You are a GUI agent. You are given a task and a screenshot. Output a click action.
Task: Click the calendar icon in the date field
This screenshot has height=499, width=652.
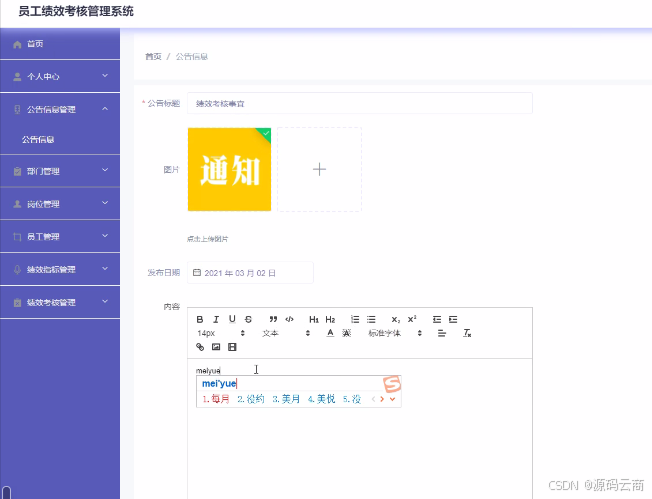point(197,273)
